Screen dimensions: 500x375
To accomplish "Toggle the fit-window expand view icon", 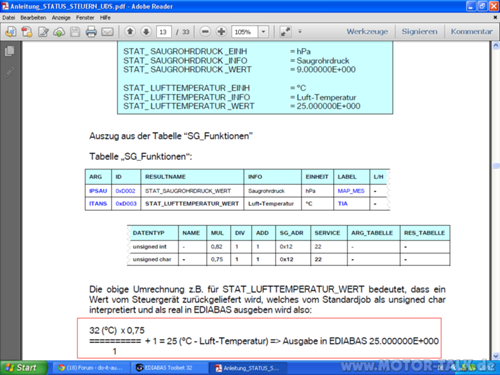I will (x=285, y=32).
